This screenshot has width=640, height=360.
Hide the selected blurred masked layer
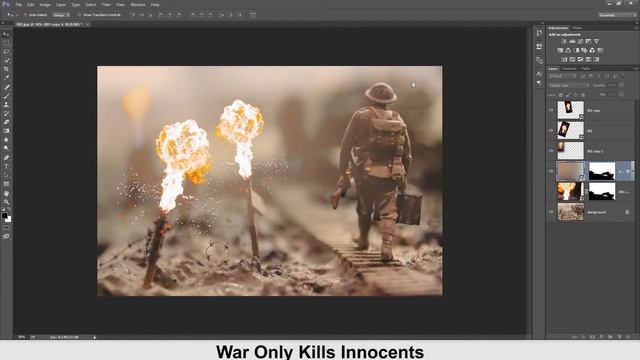[551, 171]
